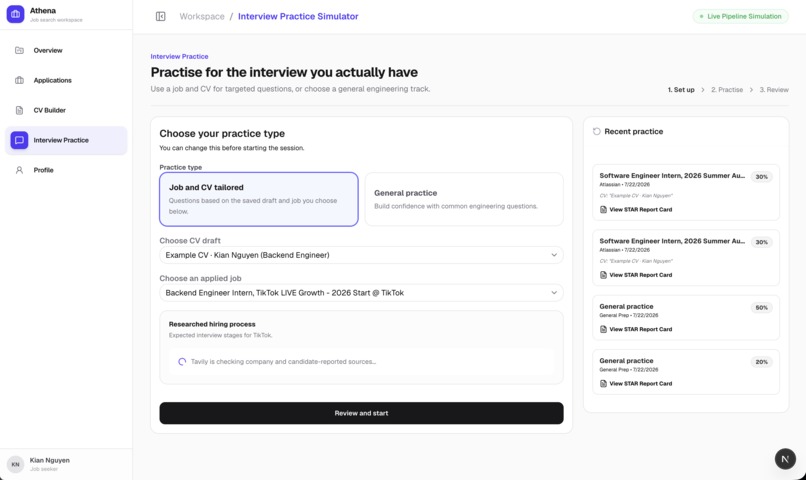806x480 pixels.
Task: Open the Choose CV draft dropdown
Action: 361,255
